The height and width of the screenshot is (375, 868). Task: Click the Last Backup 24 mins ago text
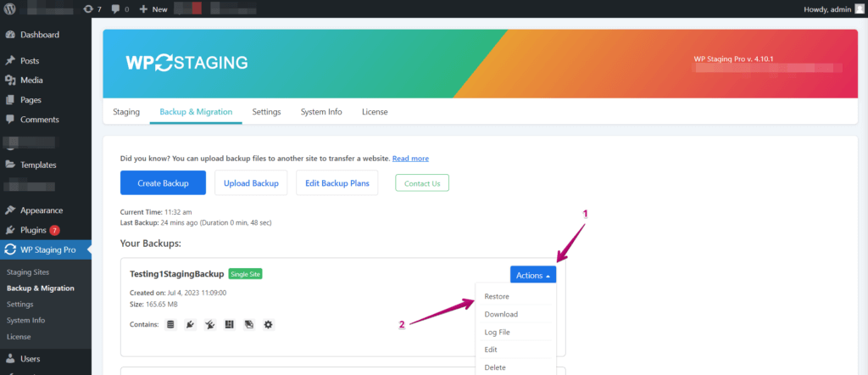pos(196,222)
